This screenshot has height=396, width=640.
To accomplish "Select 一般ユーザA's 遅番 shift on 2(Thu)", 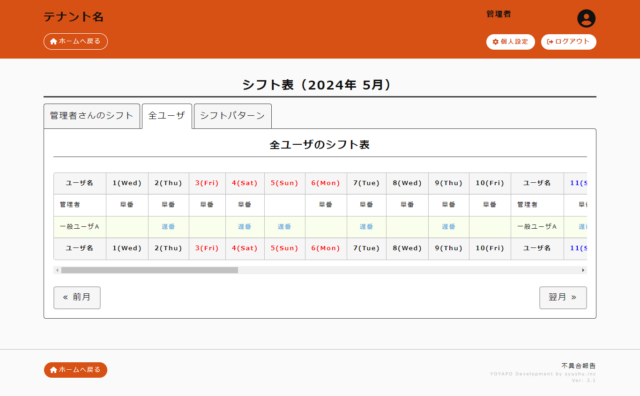I will (168, 227).
